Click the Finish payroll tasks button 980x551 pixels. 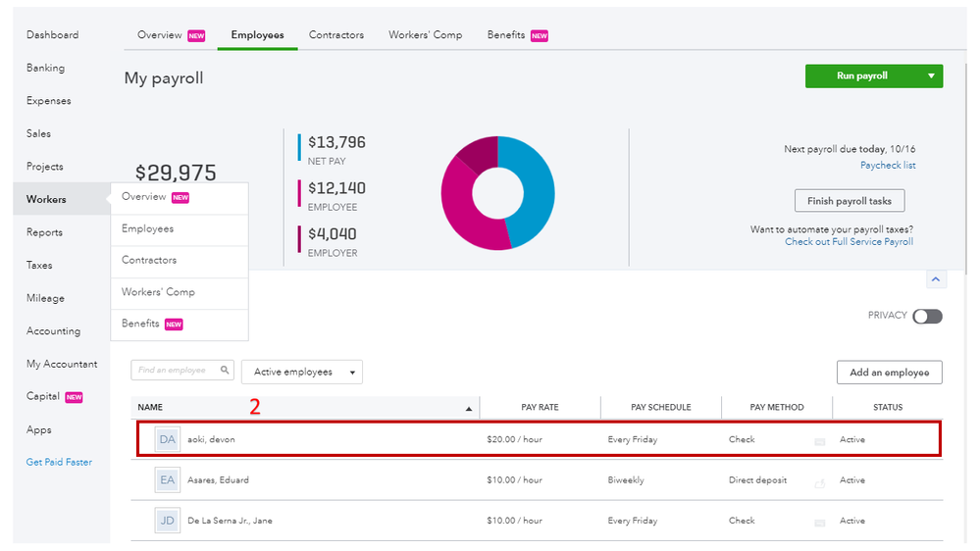pos(849,201)
